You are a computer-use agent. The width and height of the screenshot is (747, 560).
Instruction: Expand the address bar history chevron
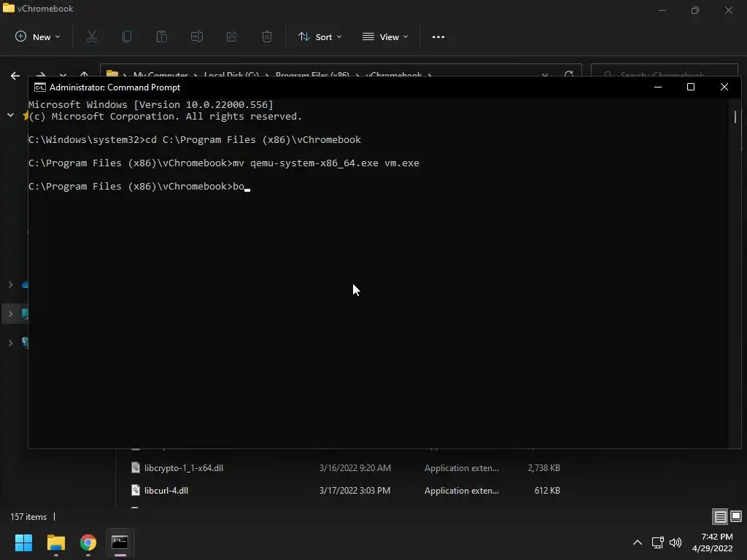544,75
